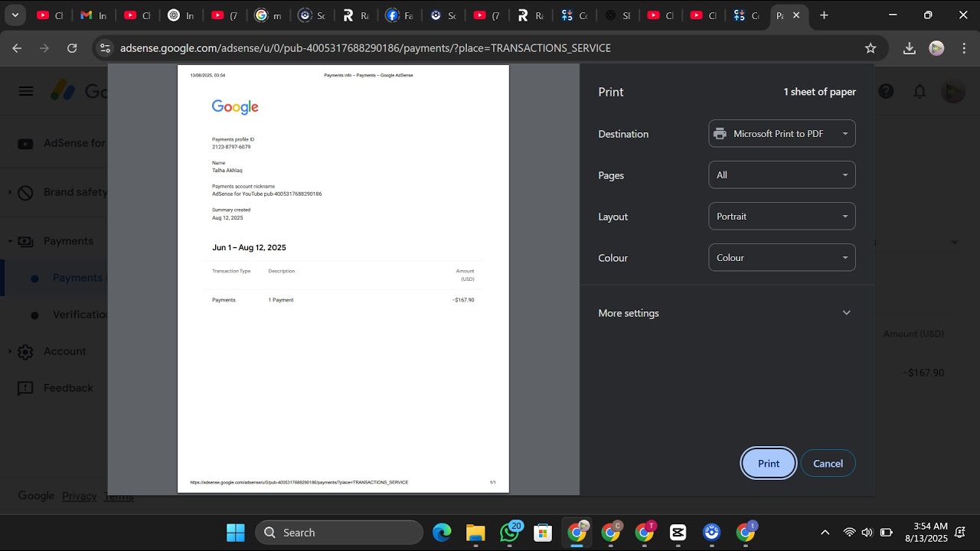Screen dimensions: 980x551
Task: Open Microsoft Edge from taskbar
Action: pyautogui.click(x=442, y=533)
